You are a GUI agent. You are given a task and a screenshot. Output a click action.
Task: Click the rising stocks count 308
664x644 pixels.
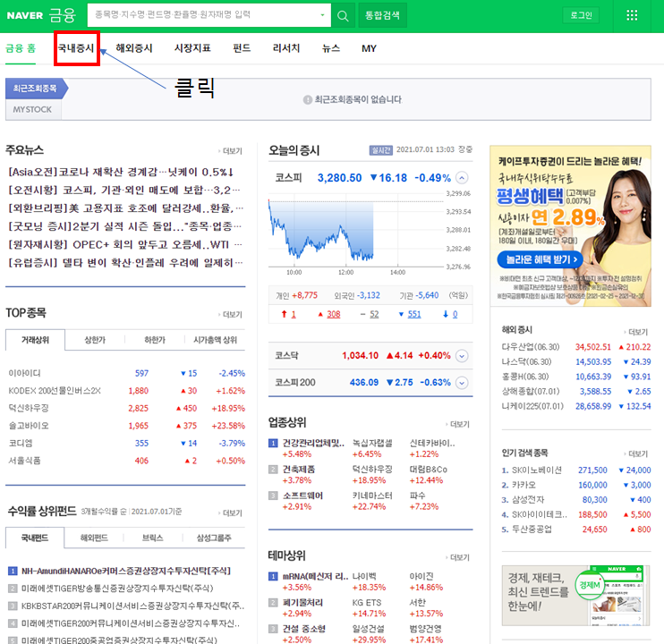coord(334,314)
